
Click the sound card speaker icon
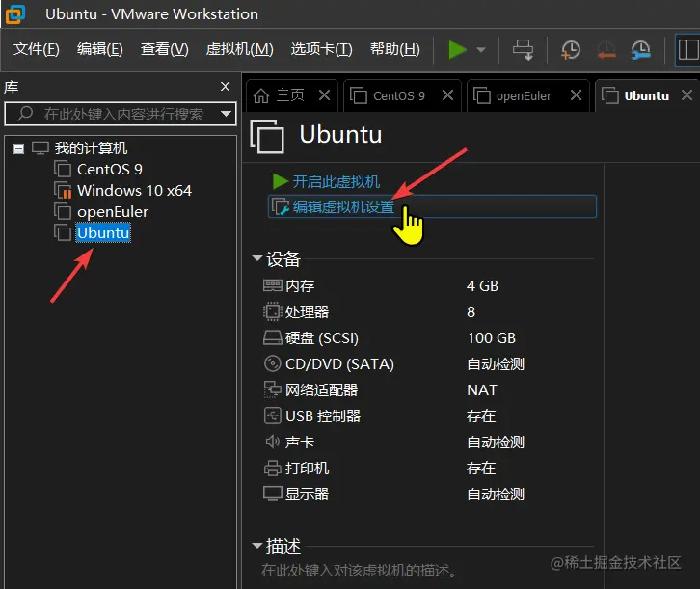272,442
